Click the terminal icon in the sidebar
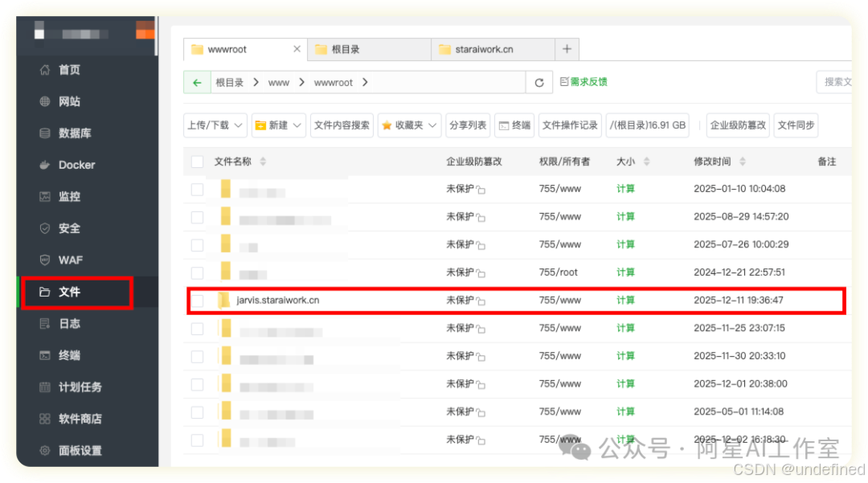Image resolution: width=868 pixels, height=483 pixels. click(x=45, y=355)
